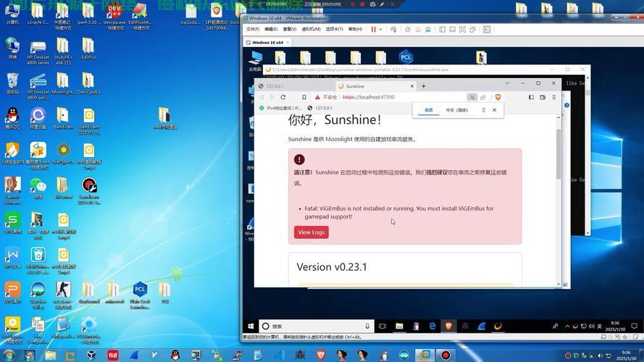Click the insecure connection warning in the address bar
This screenshot has width=644, height=362.
pos(326,97)
